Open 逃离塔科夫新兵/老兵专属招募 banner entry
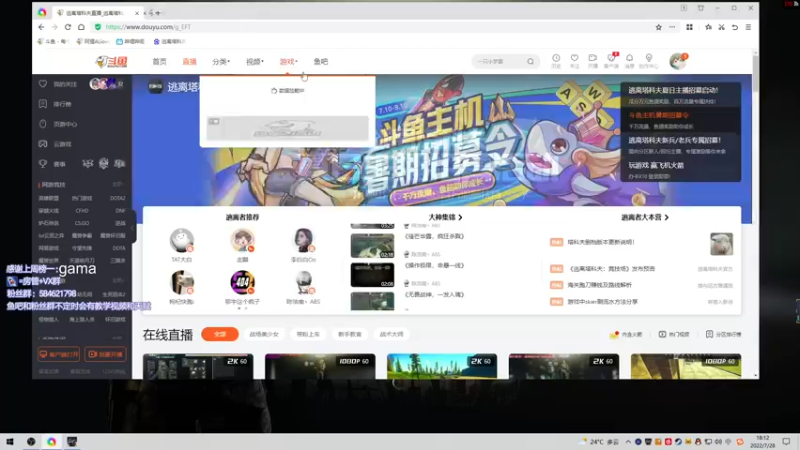Viewport: 800px width, 450px height. click(681, 145)
